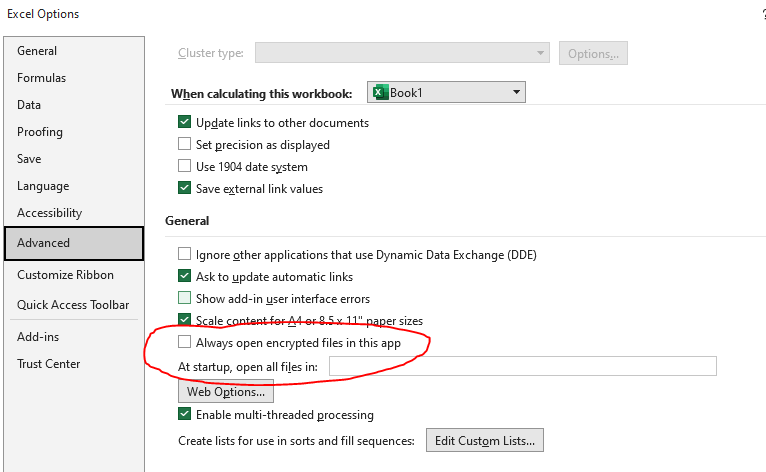Image resolution: width=766 pixels, height=472 pixels.
Task: Go to Quick Access Toolbar settings
Action: click(x=73, y=305)
